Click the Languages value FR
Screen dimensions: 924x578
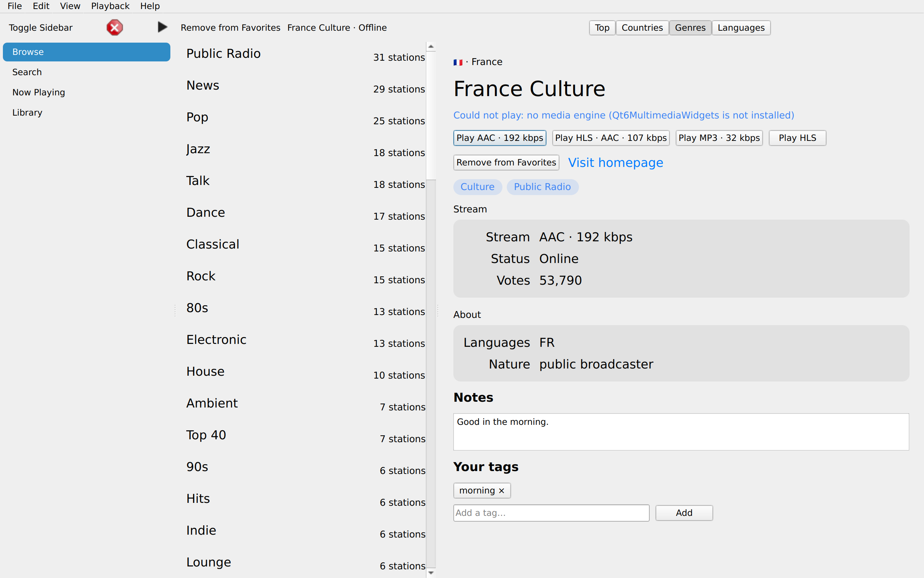[x=547, y=342]
